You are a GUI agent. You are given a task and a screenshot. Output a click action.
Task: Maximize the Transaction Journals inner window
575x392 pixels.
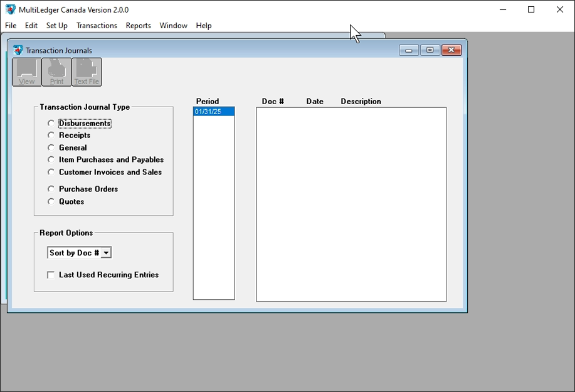pos(430,50)
